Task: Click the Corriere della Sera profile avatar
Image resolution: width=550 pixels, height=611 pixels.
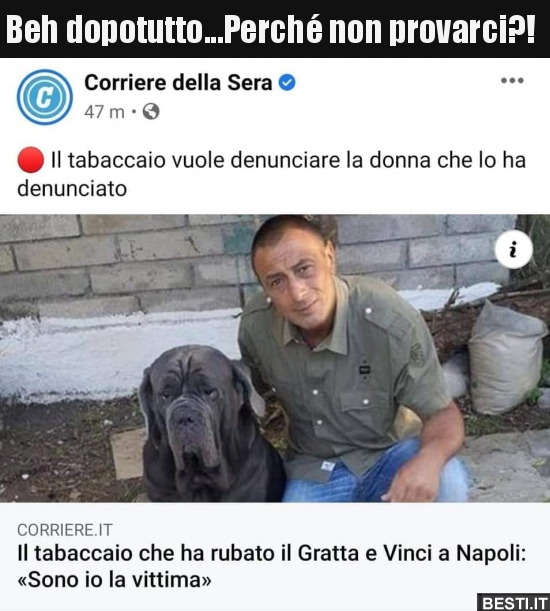Action: pyautogui.click(x=44, y=97)
